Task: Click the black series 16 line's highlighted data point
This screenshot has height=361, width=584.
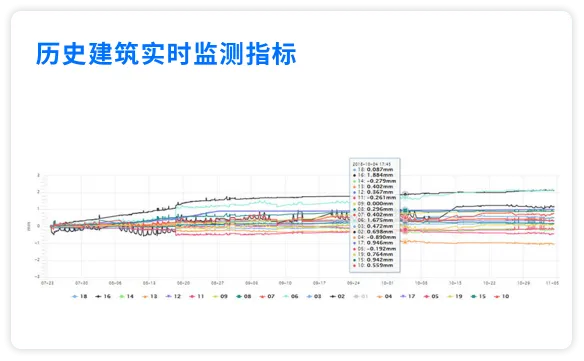Action: coord(405,194)
